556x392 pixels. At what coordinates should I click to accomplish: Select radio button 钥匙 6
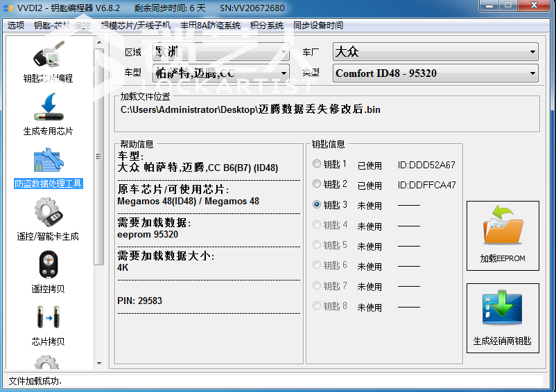pyautogui.click(x=317, y=265)
